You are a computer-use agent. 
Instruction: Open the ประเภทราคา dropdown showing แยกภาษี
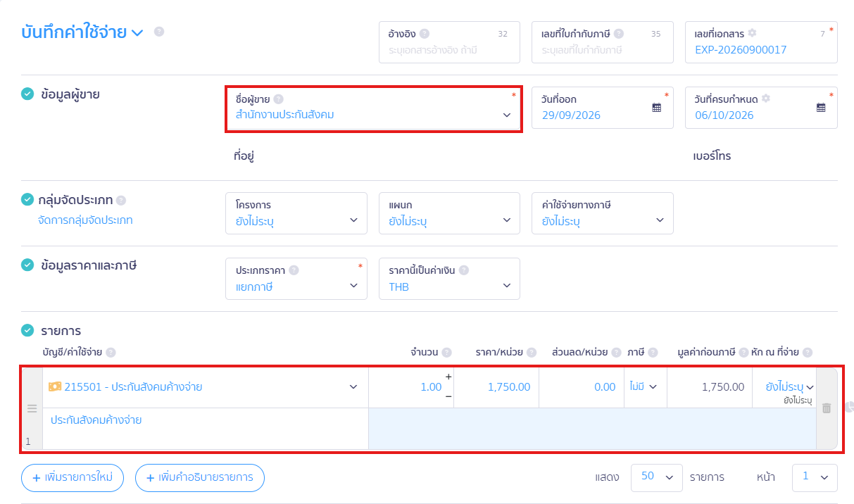(296, 279)
